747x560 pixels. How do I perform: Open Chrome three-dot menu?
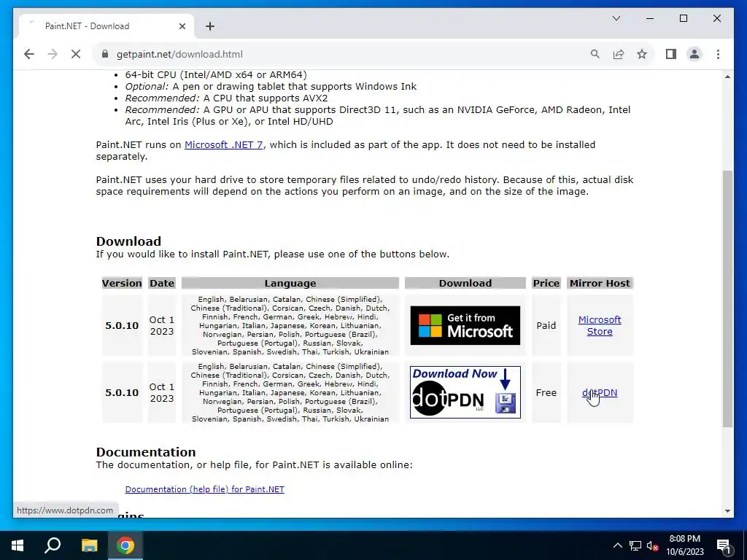(718, 54)
